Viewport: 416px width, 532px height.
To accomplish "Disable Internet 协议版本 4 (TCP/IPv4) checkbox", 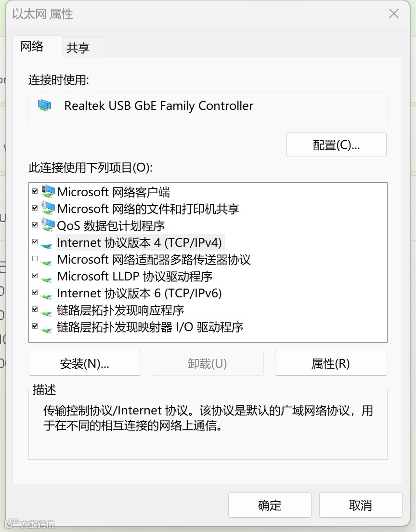I will pyautogui.click(x=35, y=241).
